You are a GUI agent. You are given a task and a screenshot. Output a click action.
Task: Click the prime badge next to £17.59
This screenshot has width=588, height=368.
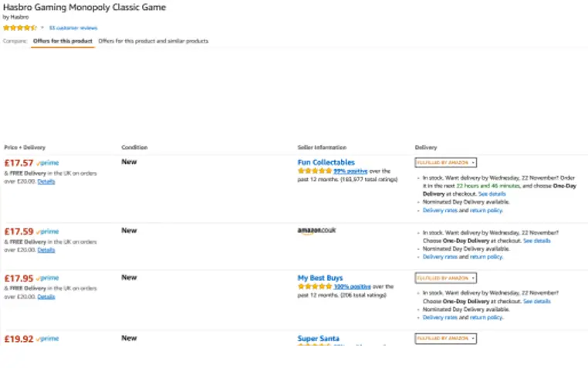pyautogui.click(x=48, y=231)
